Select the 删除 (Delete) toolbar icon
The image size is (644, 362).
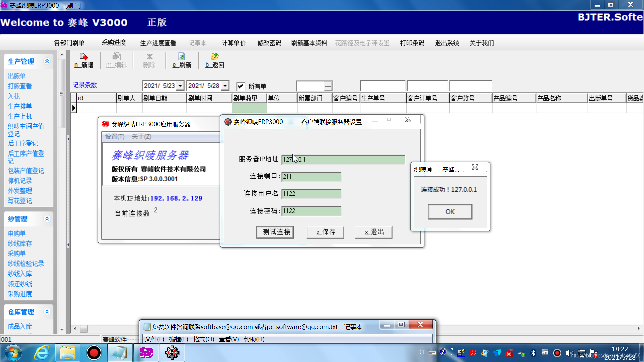tap(149, 60)
